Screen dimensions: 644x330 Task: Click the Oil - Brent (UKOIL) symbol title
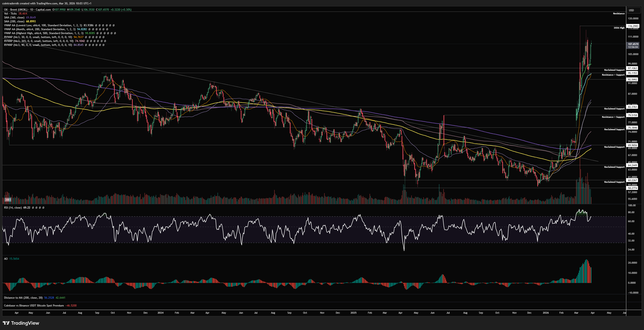click(x=27, y=10)
